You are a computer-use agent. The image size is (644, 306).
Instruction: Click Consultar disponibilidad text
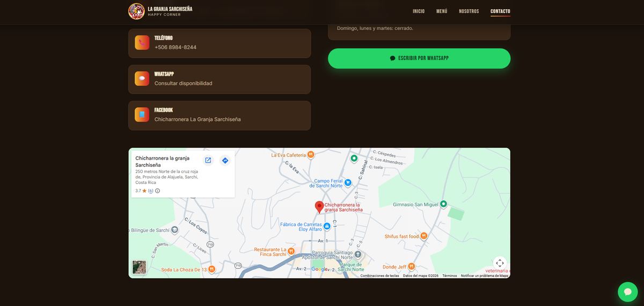pos(184,83)
